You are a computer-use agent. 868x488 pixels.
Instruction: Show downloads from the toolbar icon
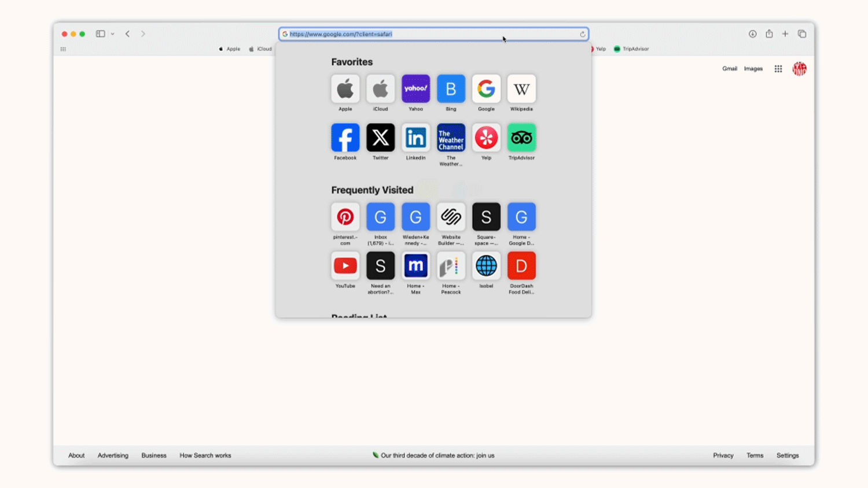(x=752, y=34)
